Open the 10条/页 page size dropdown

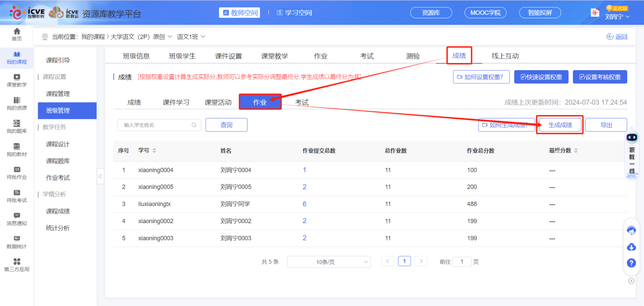pyautogui.click(x=329, y=261)
